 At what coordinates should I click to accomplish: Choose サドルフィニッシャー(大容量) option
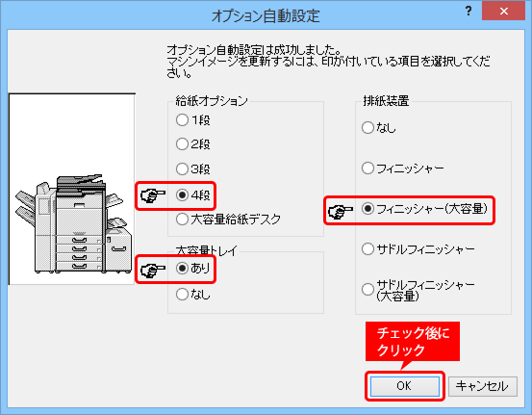(x=418, y=290)
